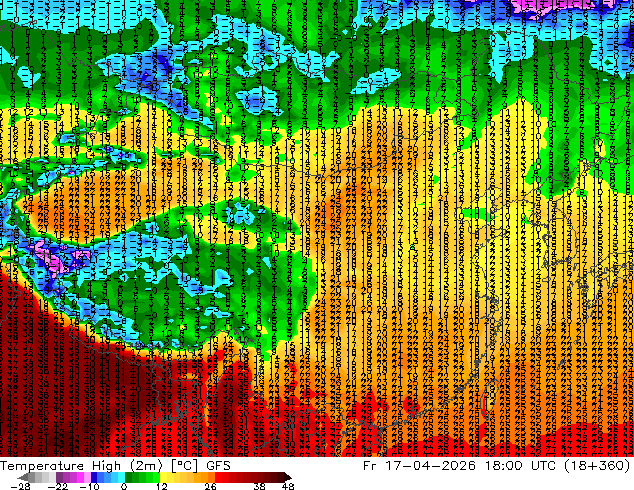Click the '0' legend value
Image resolution: width=634 pixels, height=490 pixels.
click(124, 486)
